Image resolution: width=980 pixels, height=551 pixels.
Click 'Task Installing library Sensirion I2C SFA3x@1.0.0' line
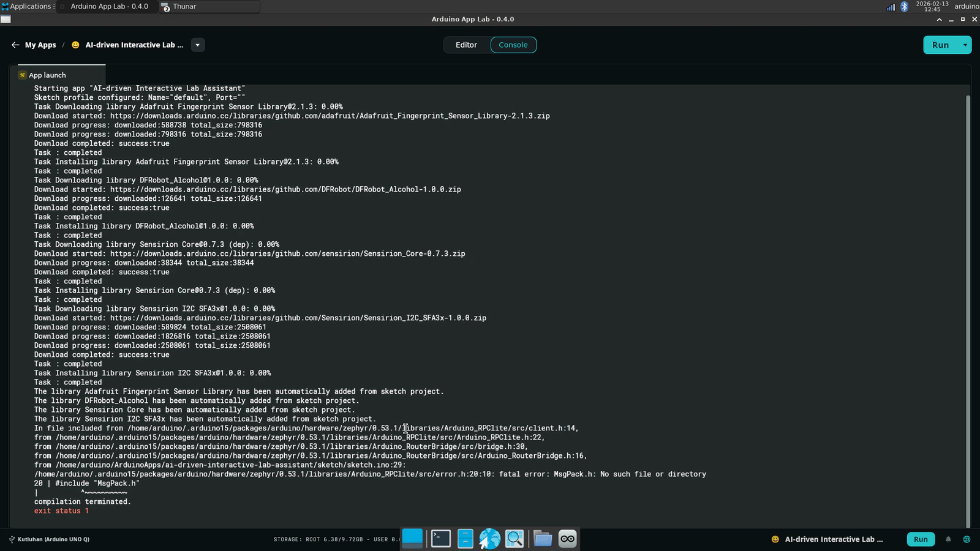point(153,373)
